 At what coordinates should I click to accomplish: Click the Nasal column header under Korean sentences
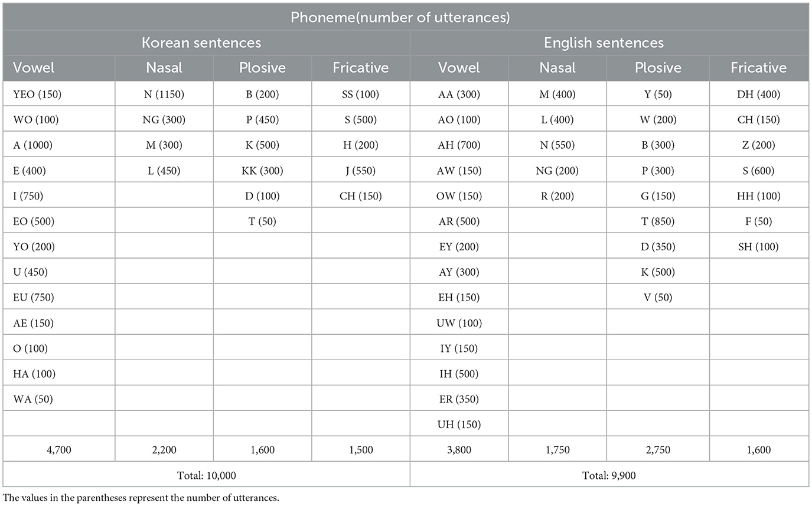pos(163,68)
